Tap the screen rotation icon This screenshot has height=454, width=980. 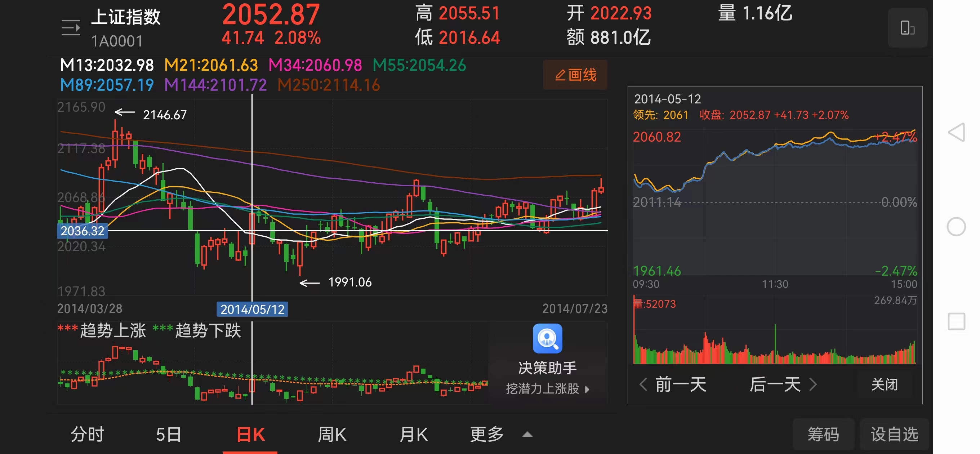[x=908, y=28]
